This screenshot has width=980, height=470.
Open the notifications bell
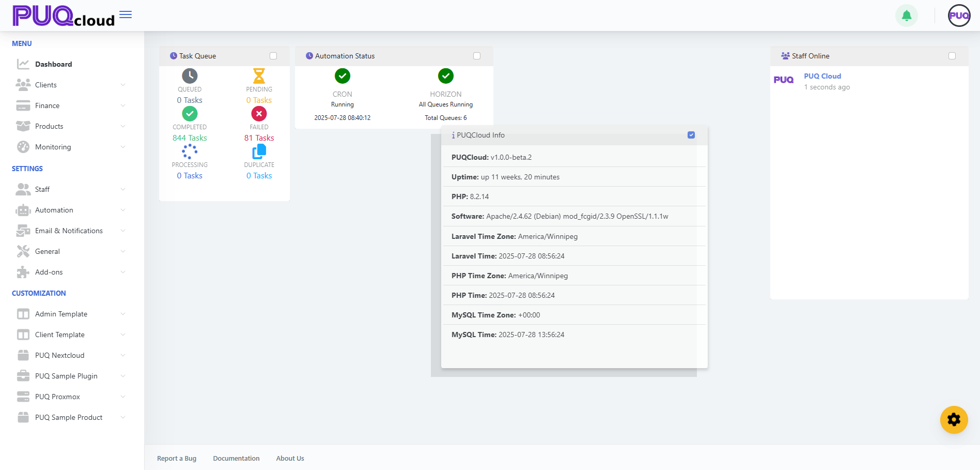[907, 16]
